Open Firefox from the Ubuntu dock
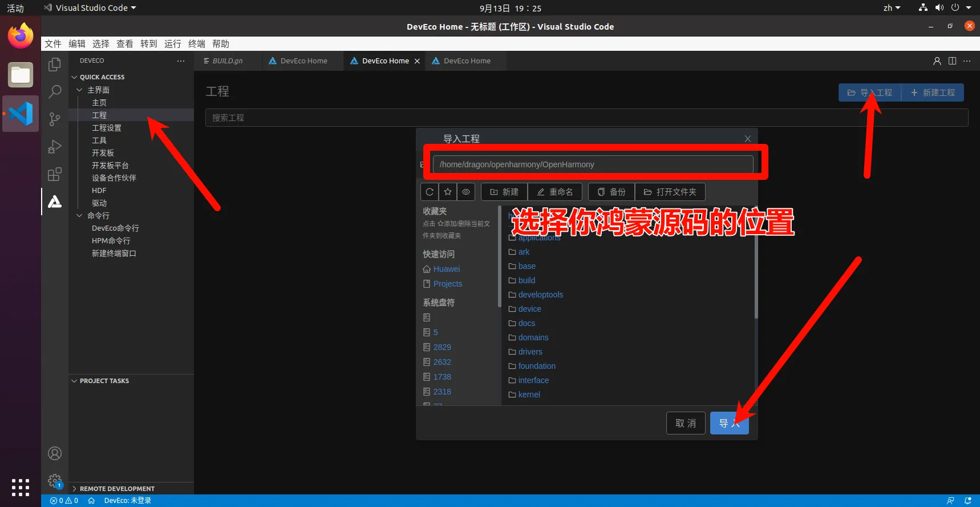This screenshot has height=507, width=980. click(21, 37)
